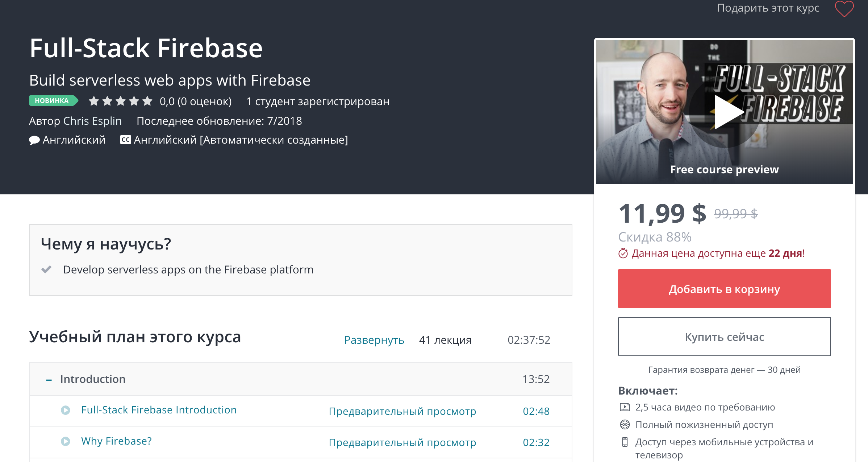Click the timer icon by price notice
The width and height of the screenshot is (868, 462).
[623, 253]
